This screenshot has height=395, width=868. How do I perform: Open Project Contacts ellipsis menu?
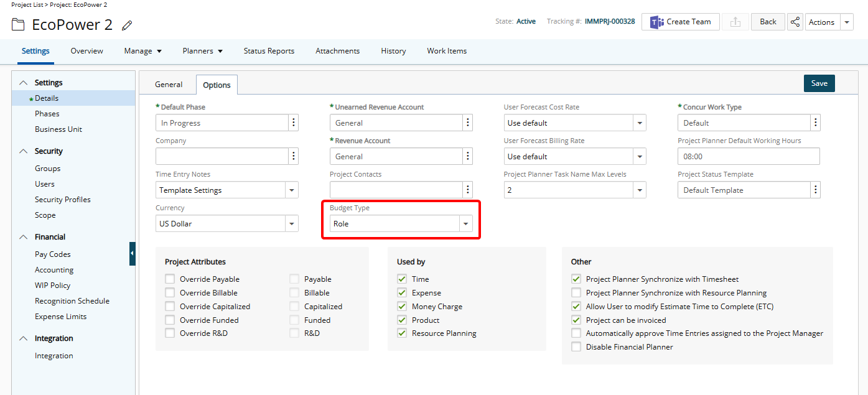[468, 190]
